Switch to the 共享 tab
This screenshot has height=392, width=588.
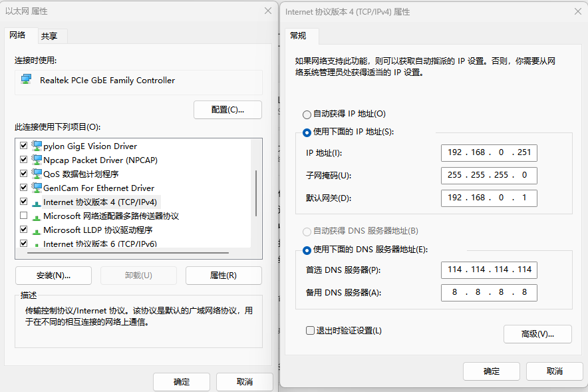pyautogui.click(x=53, y=36)
